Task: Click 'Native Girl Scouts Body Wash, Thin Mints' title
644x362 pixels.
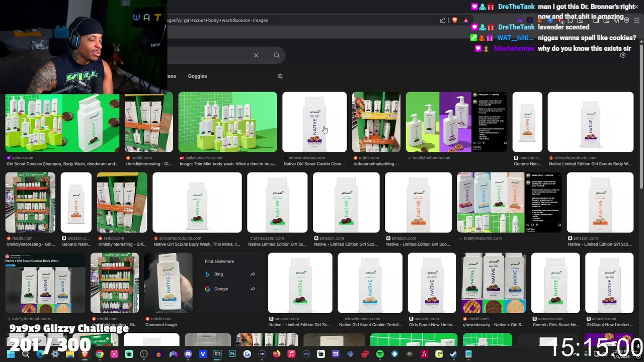Action: pyautogui.click(x=197, y=244)
